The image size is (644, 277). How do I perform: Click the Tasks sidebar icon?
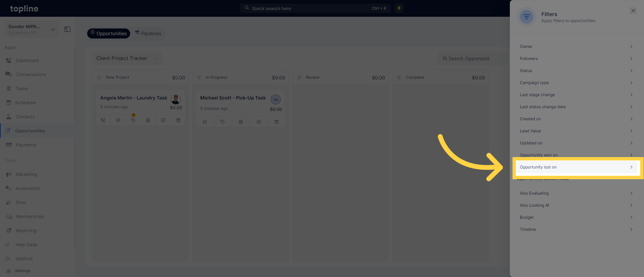point(9,88)
